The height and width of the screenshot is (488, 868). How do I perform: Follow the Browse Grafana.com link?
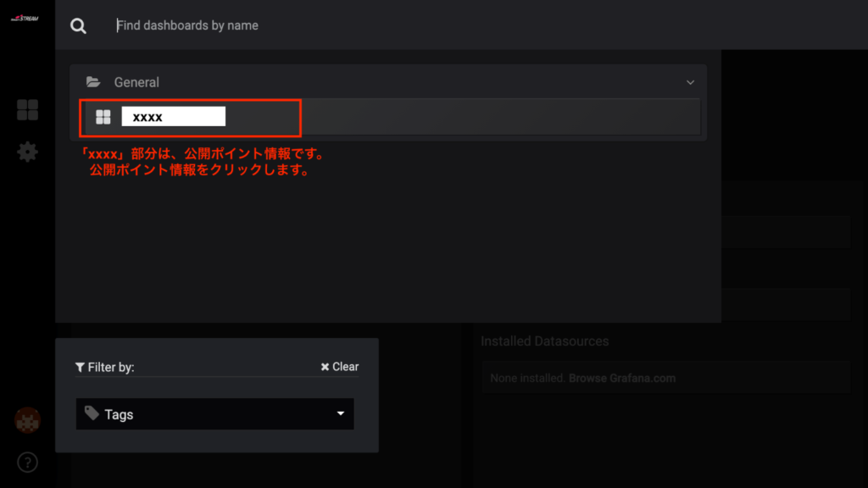(x=621, y=378)
